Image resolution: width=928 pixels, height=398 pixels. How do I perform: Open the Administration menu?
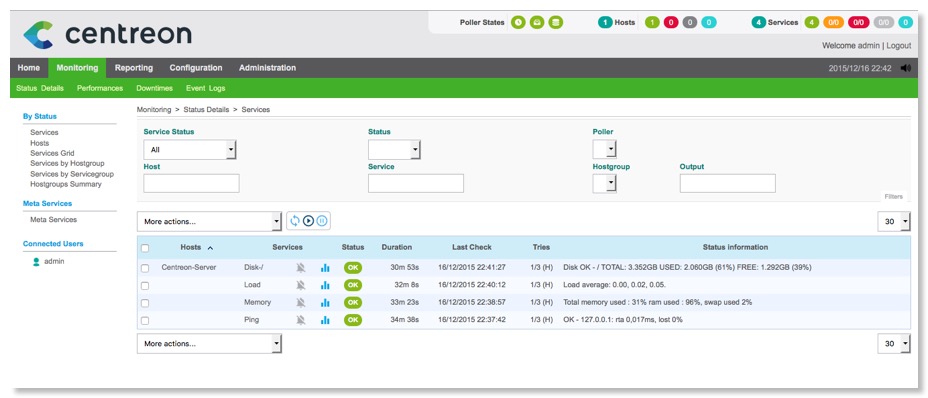click(268, 68)
